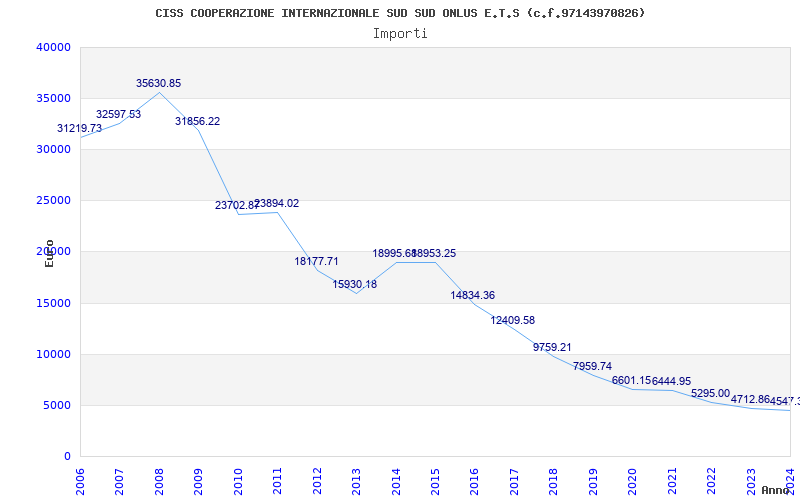Screen dimensions: 800x500
Task: Click the 2020 x-axis year label
Action: pos(633,481)
